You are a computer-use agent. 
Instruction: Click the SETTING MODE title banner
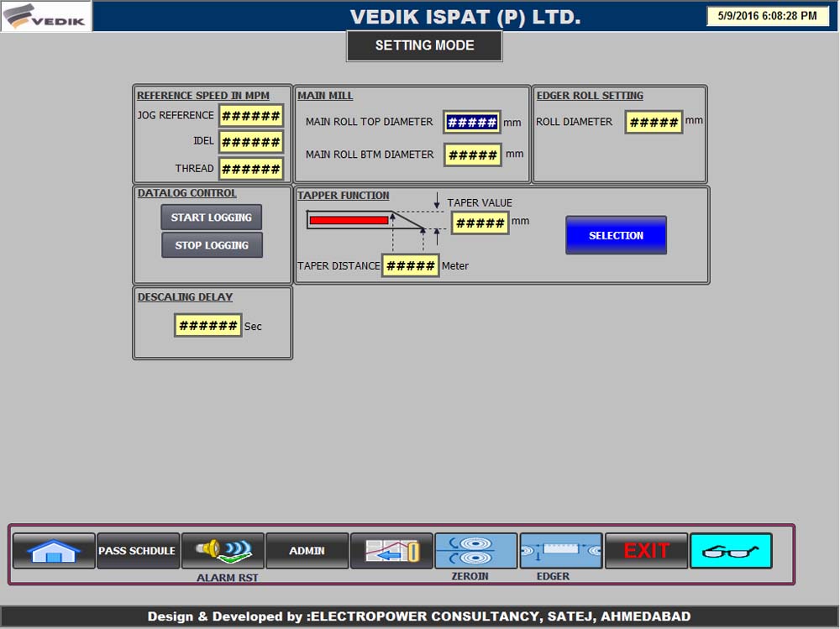(424, 45)
